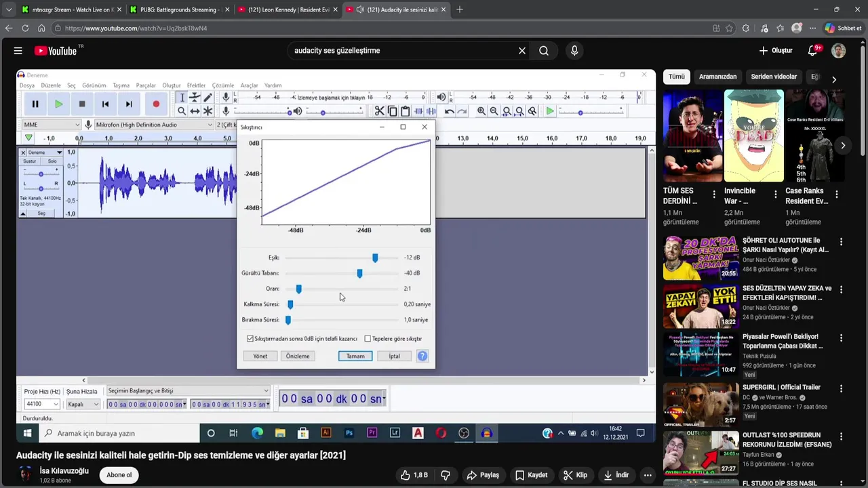Click the green Play button in Audacity

click(59, 104)
